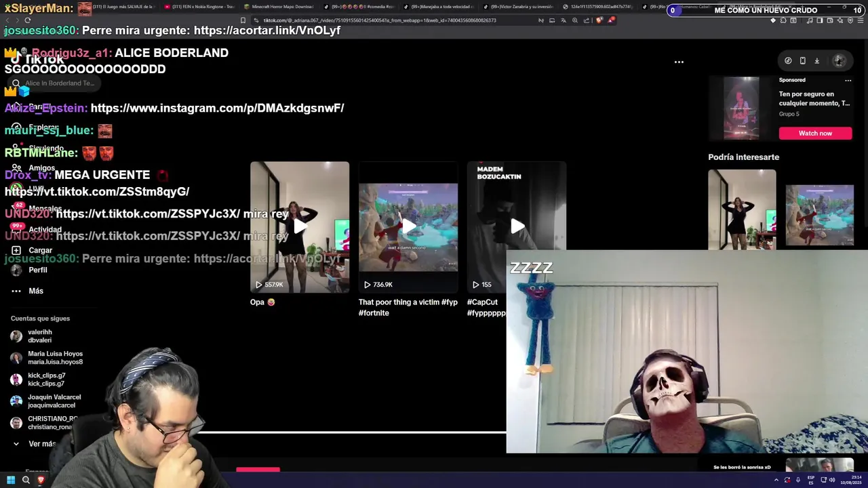The image size is (868, 488).
Task: Click the browser reload button
Action: pyautogui.click(x=27, y=20)
